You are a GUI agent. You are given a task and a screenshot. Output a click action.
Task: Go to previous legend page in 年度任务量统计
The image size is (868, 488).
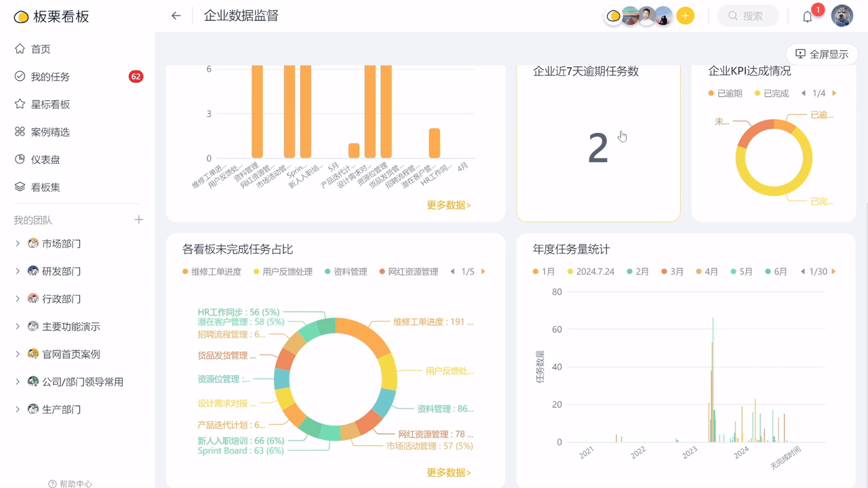pyautogui.click(x=803, y=272)
